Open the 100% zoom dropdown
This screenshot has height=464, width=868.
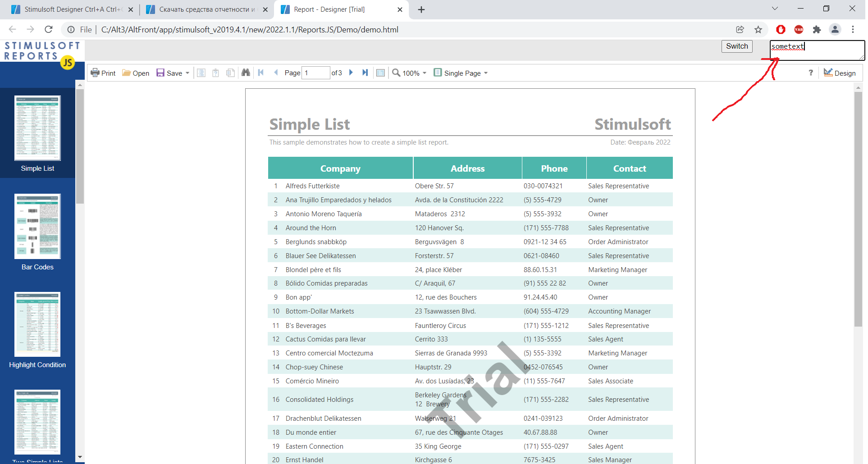coord(409,73)
